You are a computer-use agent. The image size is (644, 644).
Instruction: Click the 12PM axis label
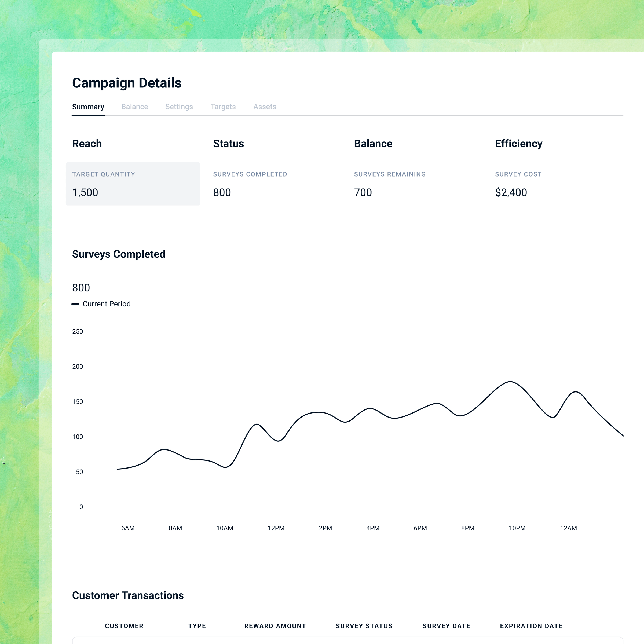coord(276,528)
